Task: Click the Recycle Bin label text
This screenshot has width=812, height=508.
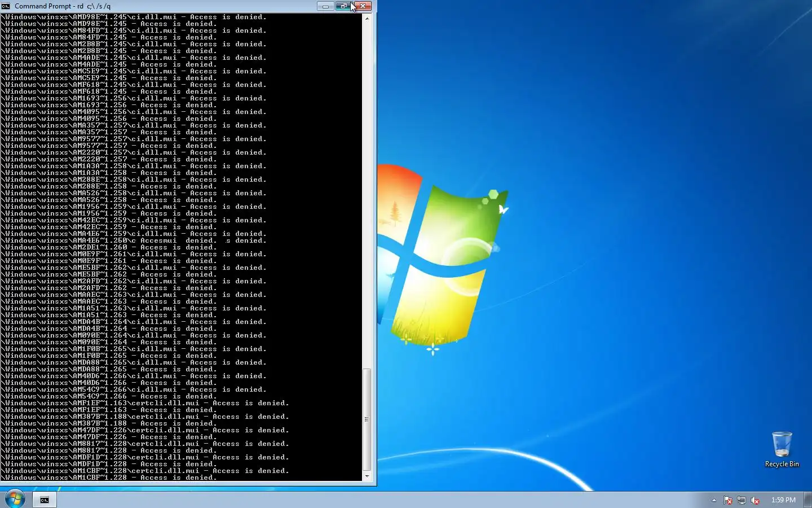Action: [x=782, y=464]
